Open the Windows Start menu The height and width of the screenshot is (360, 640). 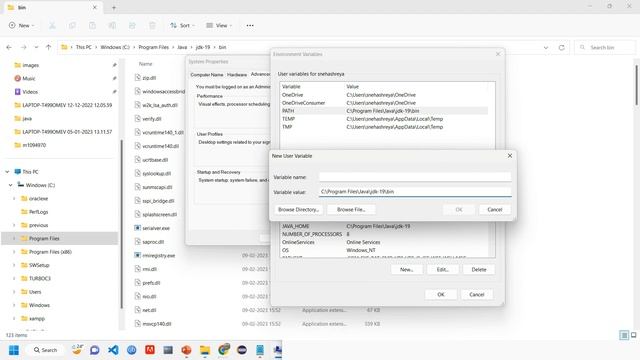coord(14,350)
